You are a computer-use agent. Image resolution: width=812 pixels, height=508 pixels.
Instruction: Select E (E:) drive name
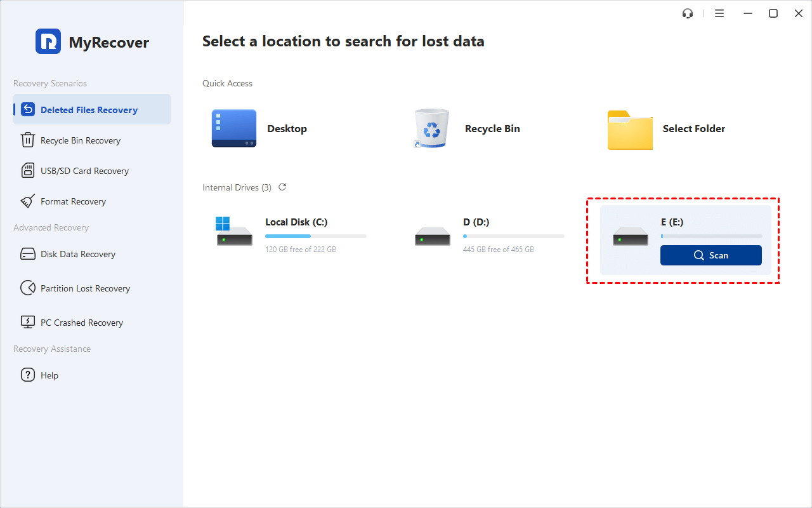[x=672, y=222]
